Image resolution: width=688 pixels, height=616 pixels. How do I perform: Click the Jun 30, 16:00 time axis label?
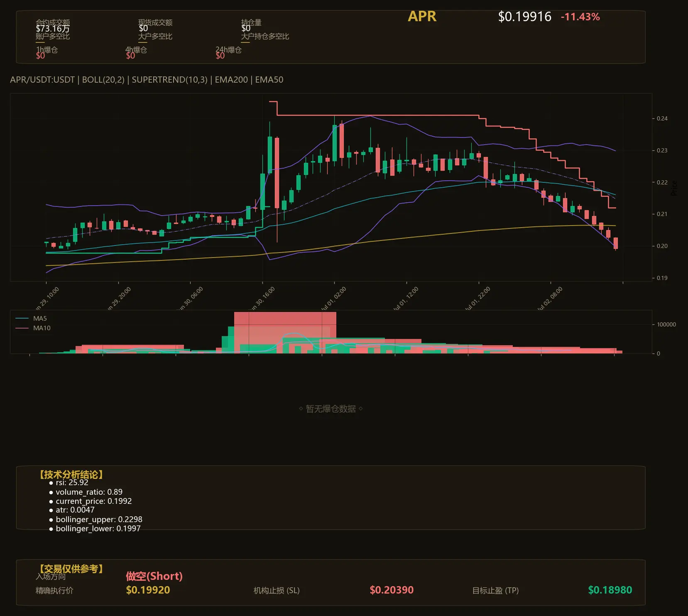tap(262, 298)
